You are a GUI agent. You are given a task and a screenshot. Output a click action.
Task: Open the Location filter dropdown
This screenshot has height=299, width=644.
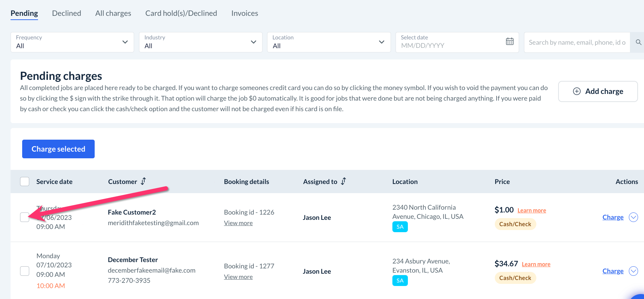pos(329,42)
